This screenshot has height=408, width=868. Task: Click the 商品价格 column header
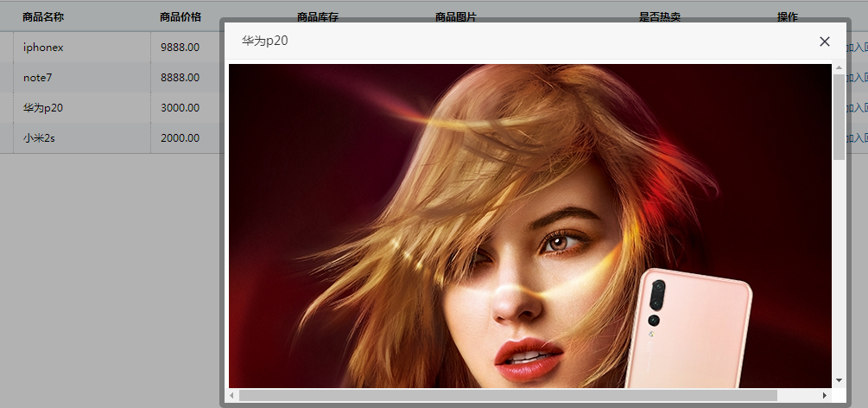click(x=181, y=17)
